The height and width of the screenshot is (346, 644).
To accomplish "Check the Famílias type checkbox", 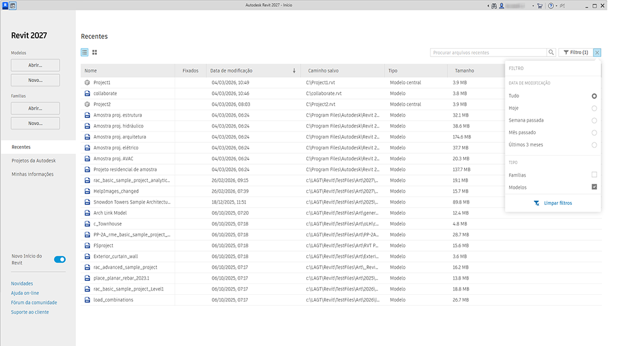I will click(x=594, y=175).
